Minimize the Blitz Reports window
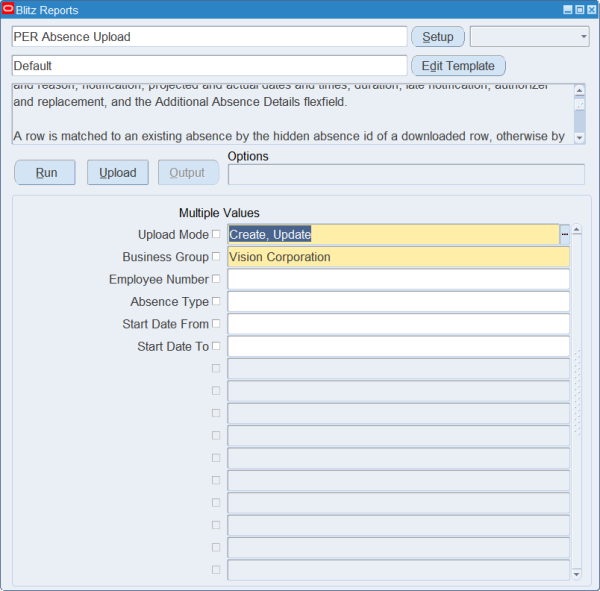This screenshot has width=600, height=591. coord(568,10)
